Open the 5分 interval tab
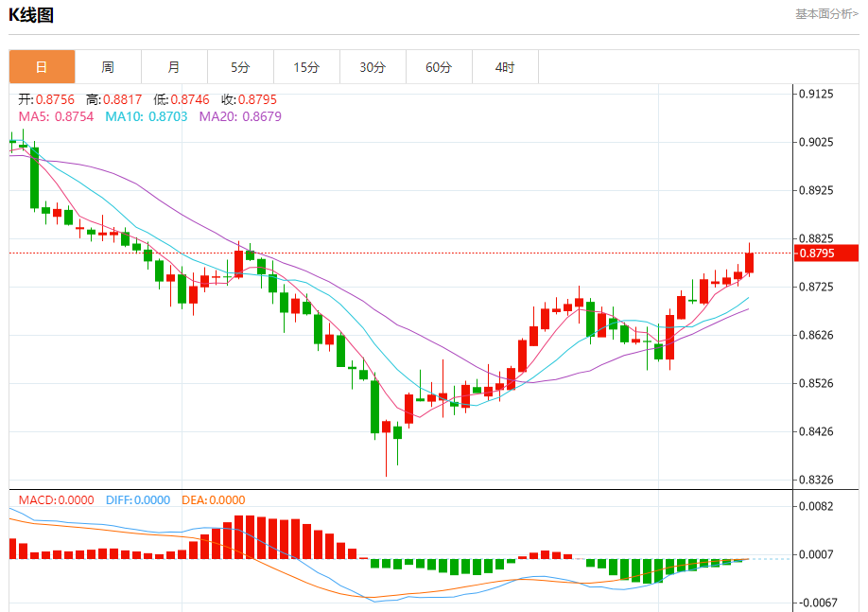Image resolution: width=868 pixels, height=612 pixels. tap(240, 67)
